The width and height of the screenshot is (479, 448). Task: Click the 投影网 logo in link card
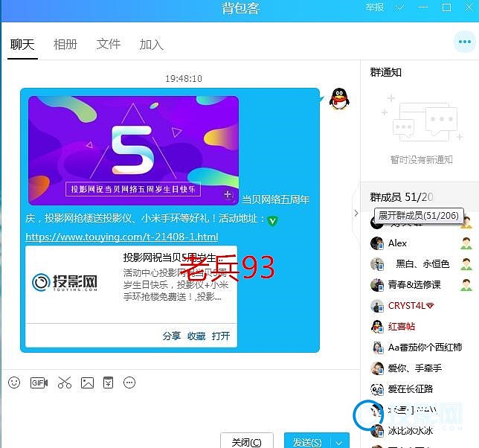(65, 282)
